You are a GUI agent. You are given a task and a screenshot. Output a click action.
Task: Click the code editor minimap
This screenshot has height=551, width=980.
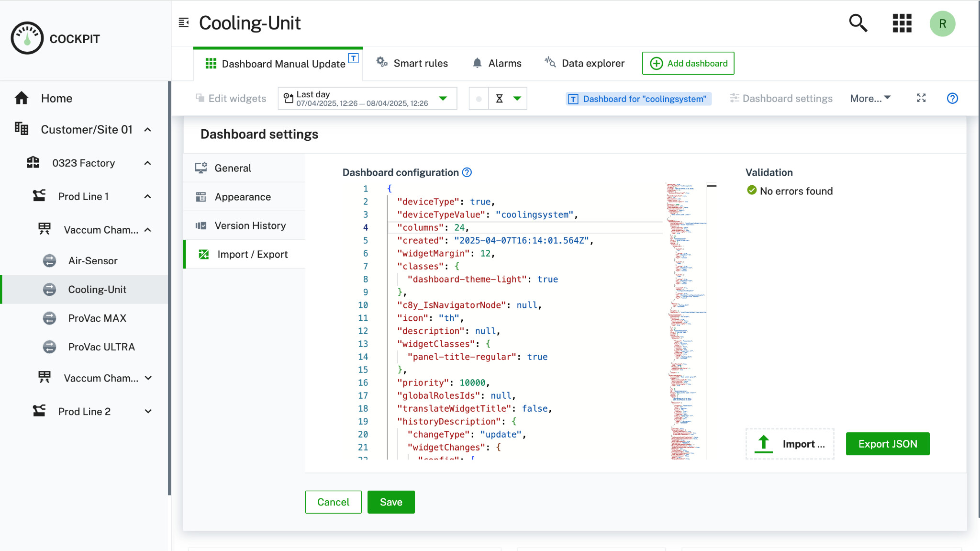click(x=685, y=321)
